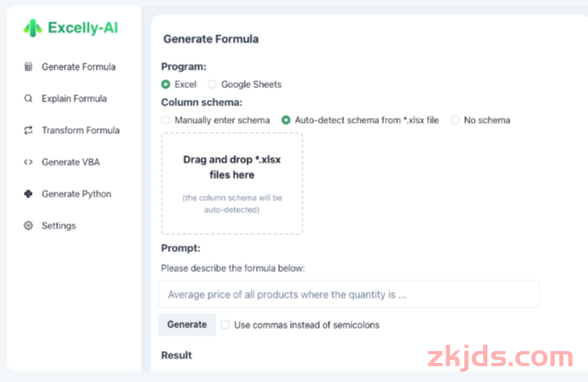Open the Explain Formula menu item
The height and width of the screenshot is (382, 588).
(74, 98)
